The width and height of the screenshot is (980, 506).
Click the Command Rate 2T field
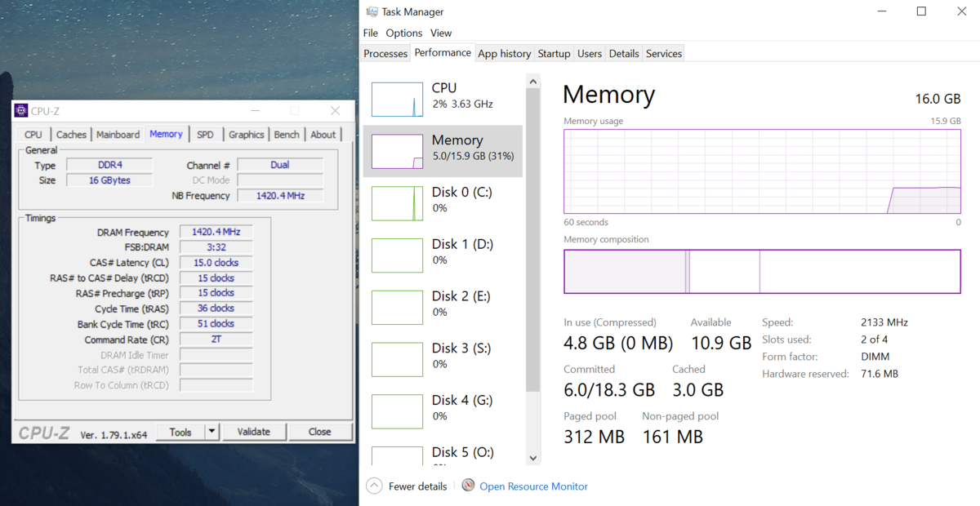coord(216,340)
